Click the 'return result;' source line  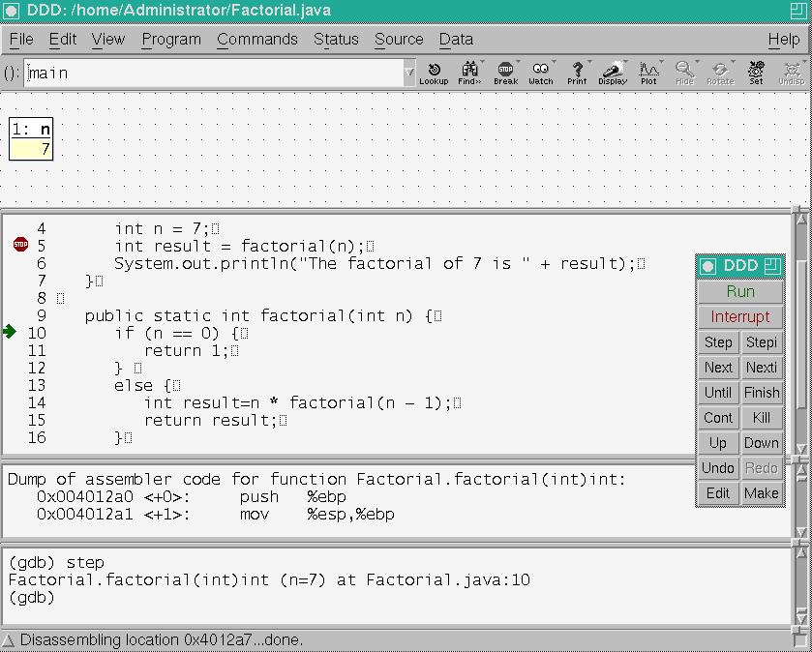tap(216, 420)
